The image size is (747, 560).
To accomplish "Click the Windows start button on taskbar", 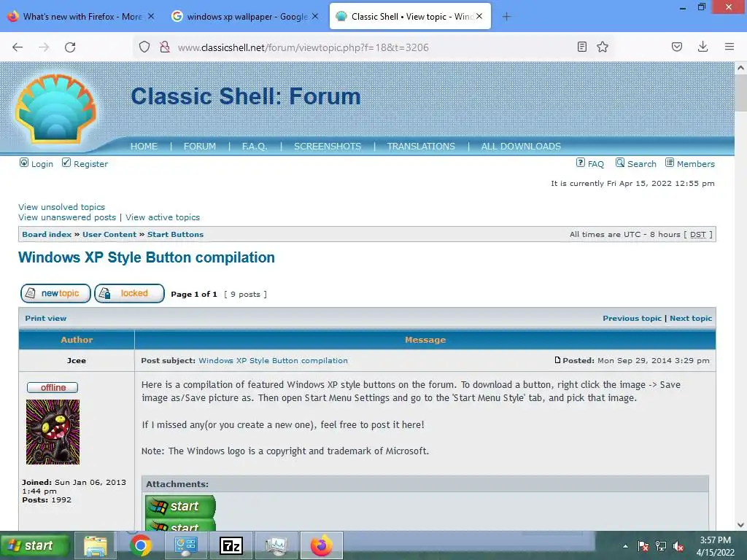I will (x=35, y=545).
